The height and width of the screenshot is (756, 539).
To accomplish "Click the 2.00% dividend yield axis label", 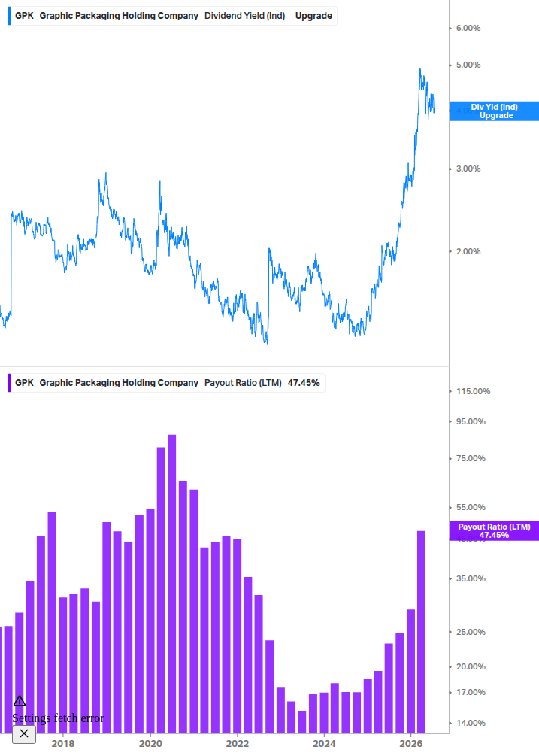I will 468,251.
